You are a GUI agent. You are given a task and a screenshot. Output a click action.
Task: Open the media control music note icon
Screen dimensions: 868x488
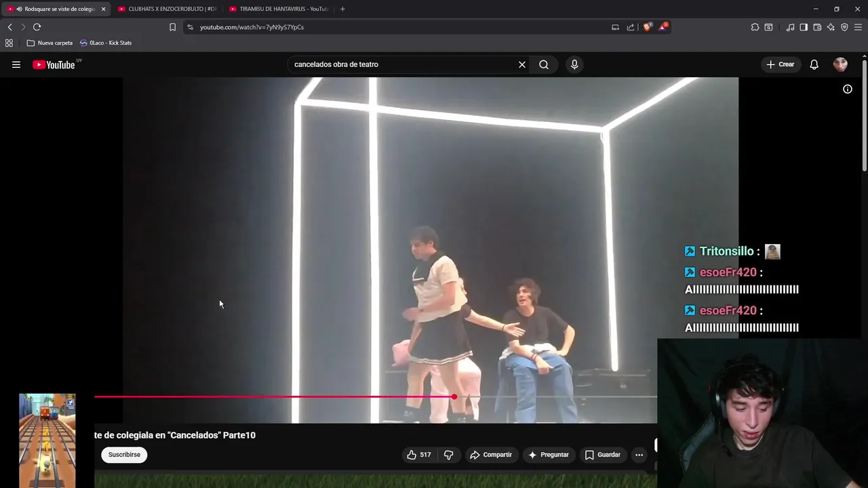coord(790,27)
